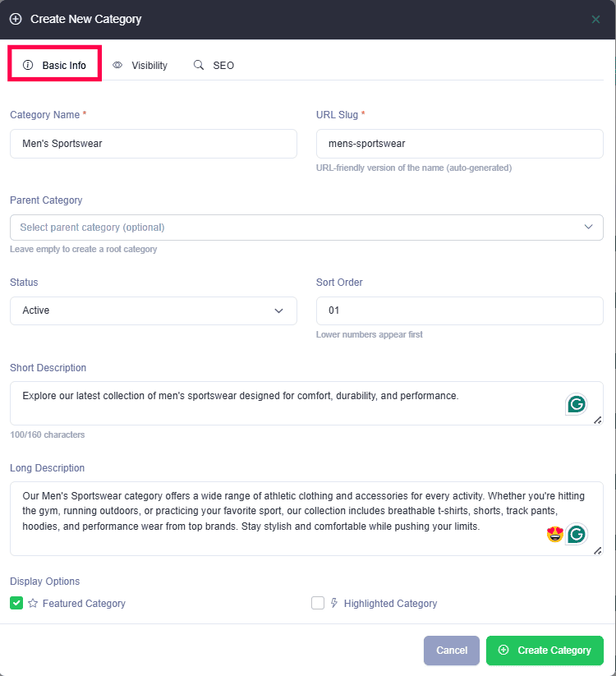
Task: Click the lightning bolt icon beside Highlighted Category
Action: pyautogui.click(x=334, y=604)
